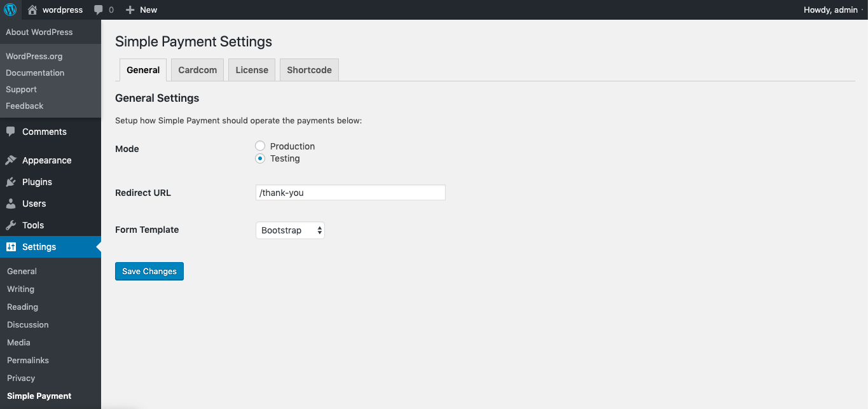Viewport: 868px width, 409px height.
Task: Open the General settings submenu link
Action: pyautogui.click(x=22, y=271)
